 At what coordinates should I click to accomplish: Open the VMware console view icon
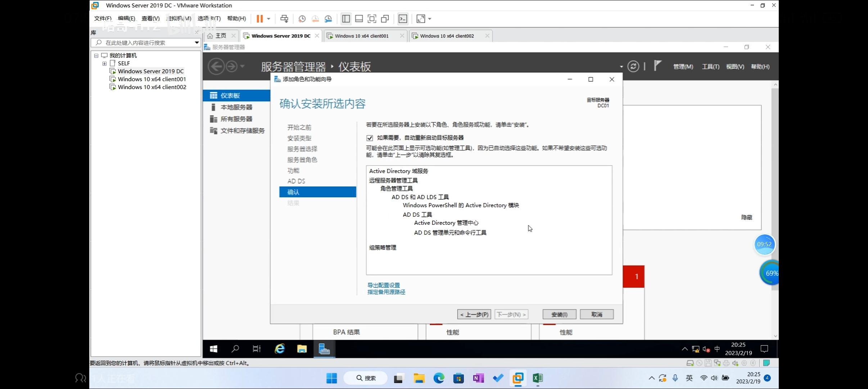403,19
